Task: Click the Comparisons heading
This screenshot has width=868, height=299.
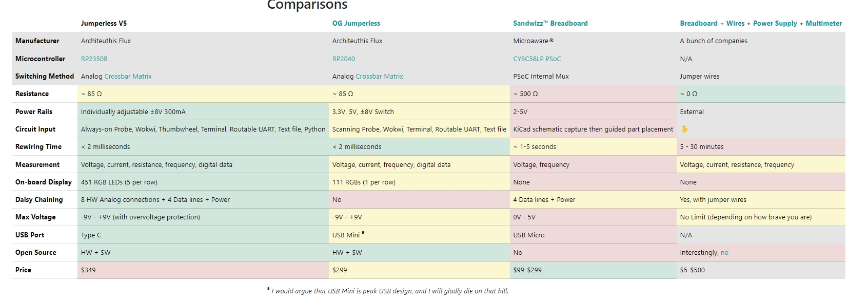Action: 307,5
